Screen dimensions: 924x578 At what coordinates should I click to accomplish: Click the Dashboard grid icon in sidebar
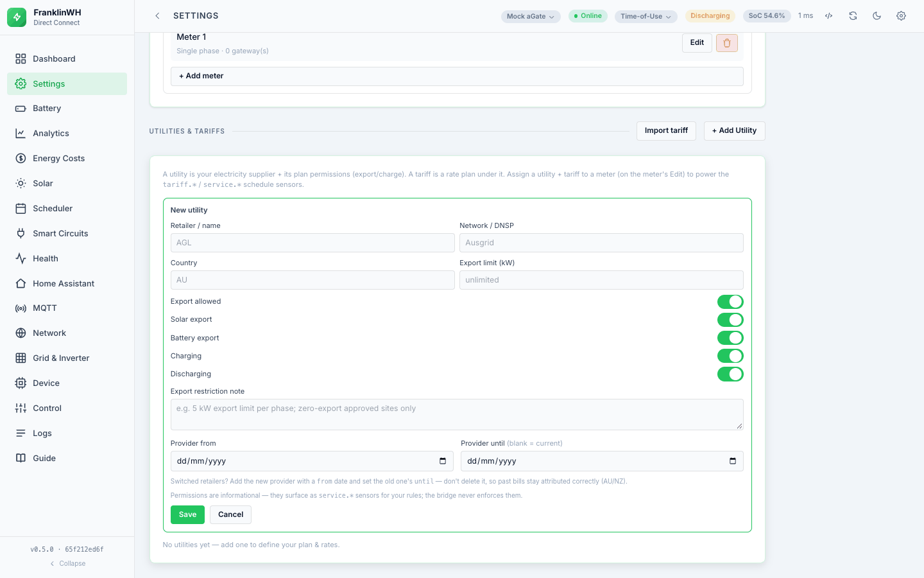(21, 59)
